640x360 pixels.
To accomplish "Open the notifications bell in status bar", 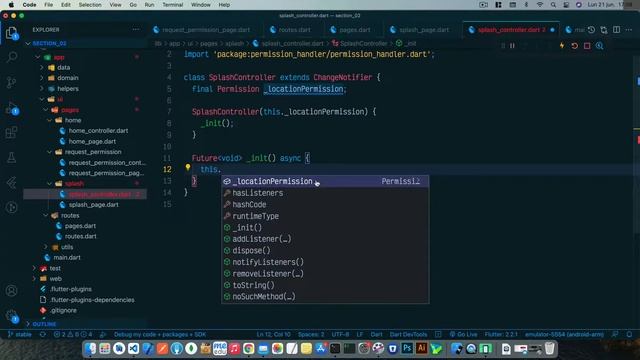I will (x=629, y=334).
